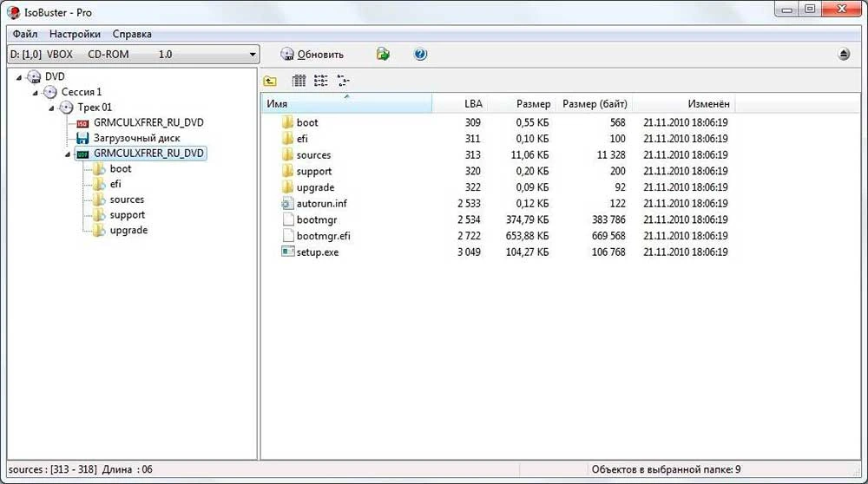868x484 pixels.
Task: Click the setup.exe file icon
Action: [x=287, y=252]
